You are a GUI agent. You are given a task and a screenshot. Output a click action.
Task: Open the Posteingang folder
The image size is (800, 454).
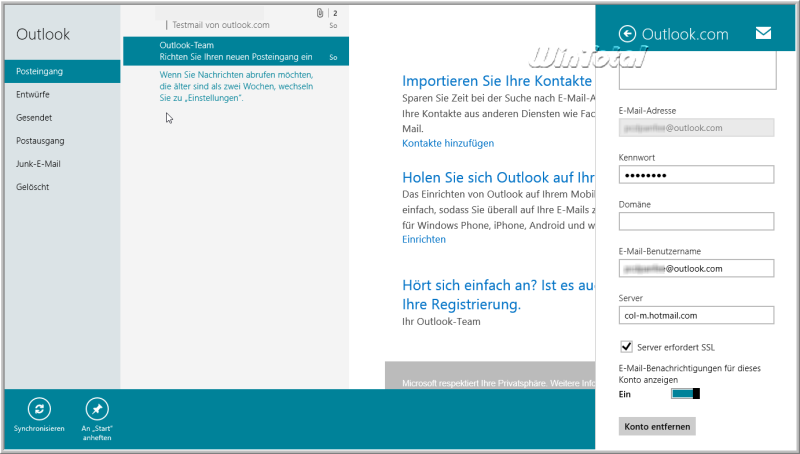[x=62, y=71]
